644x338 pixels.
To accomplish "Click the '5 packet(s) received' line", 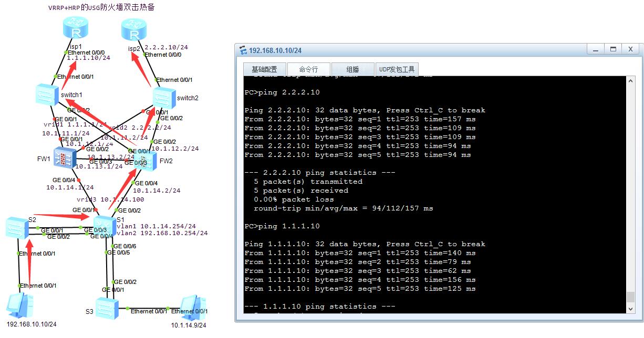I will [301, 191].
